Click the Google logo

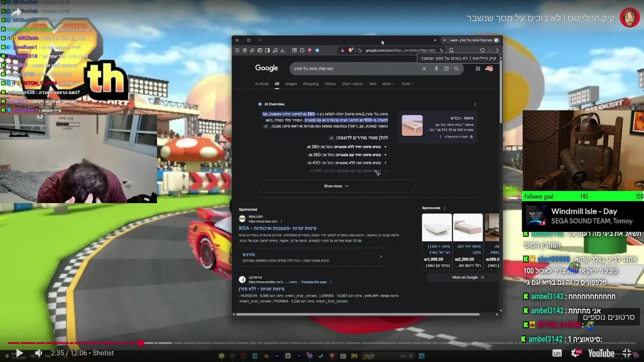click(x=267, y=68)
